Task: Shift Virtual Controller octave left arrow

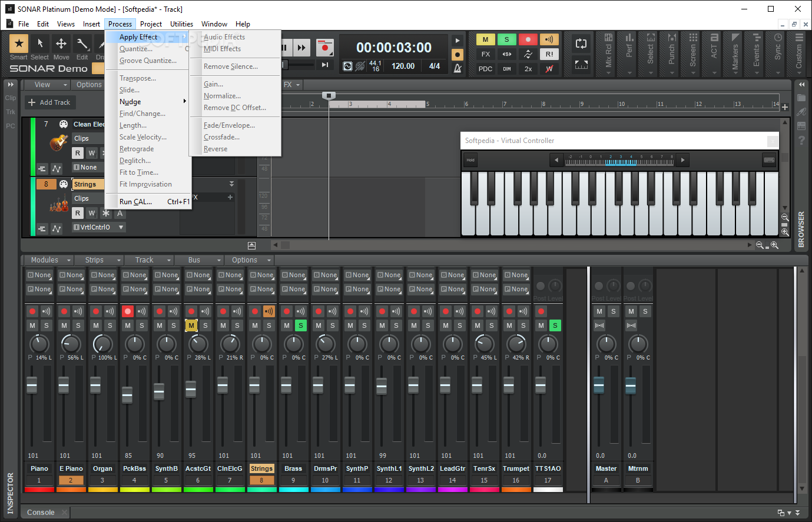Action: click(556, 160)
